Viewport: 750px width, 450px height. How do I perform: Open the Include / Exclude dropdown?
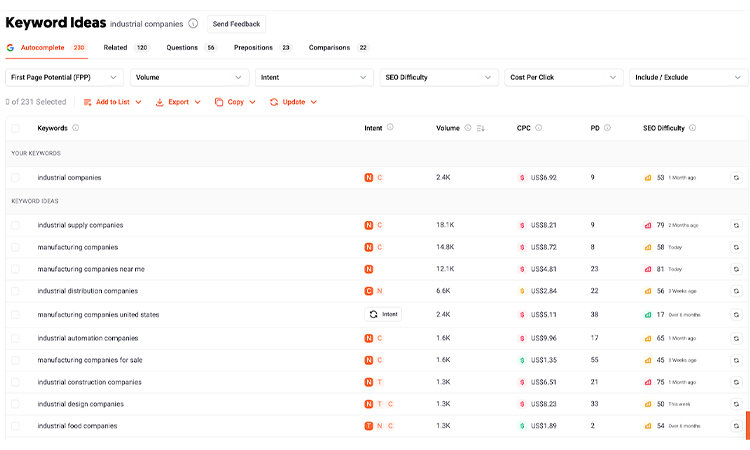689,77
